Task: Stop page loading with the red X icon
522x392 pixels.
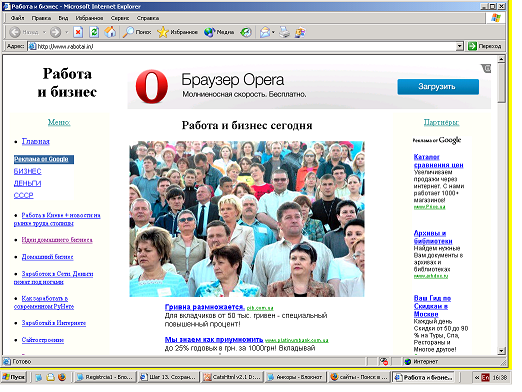Action: point(78,32)
